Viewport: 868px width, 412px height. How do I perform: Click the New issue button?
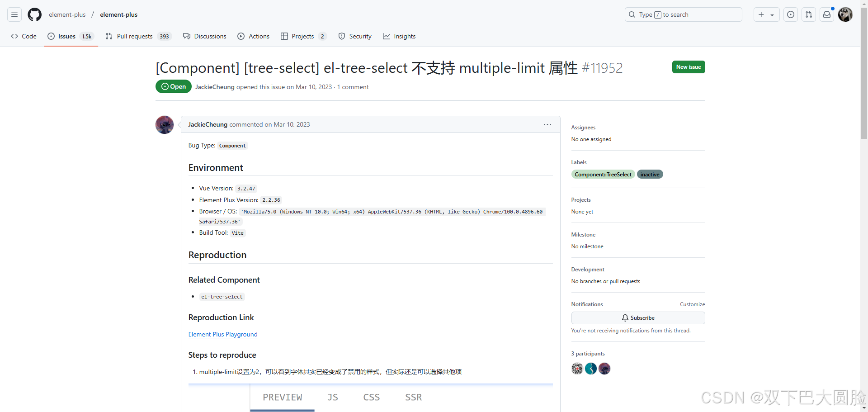(688, 67)
